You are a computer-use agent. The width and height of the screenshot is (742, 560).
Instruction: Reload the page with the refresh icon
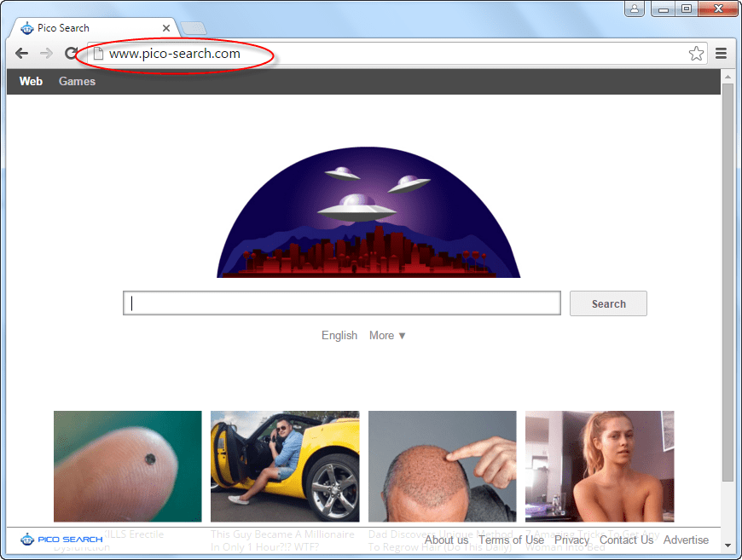click(71, 54)
